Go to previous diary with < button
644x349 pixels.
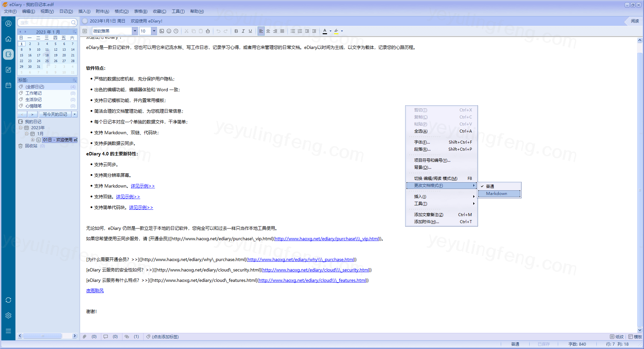point(22,114)
